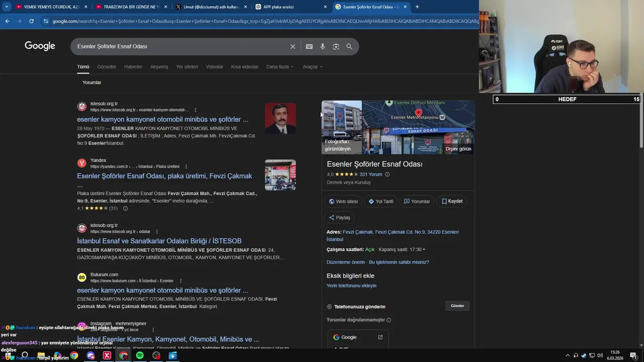644x362 pixels.
Task: Click the magnifier search submit icon
Action: (x=349, y=47)
